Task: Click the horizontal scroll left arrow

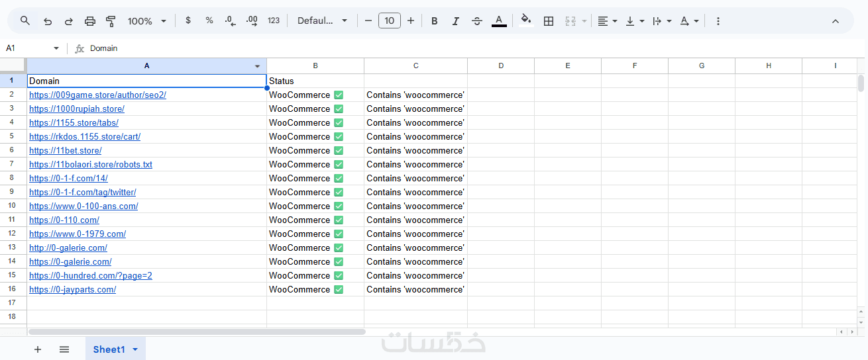Action: [841, 332]
